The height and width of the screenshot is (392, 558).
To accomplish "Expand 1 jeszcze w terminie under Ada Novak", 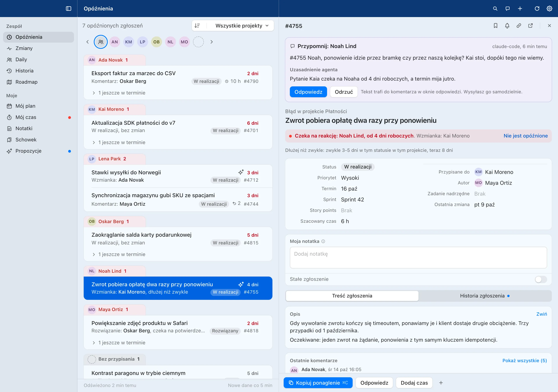I will pyautogui.click(x=119, y=93).
